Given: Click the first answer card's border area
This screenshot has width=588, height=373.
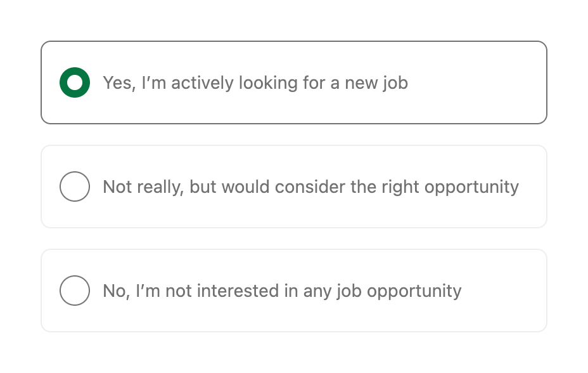Looking at the screenshot, I should pos(294,43).
